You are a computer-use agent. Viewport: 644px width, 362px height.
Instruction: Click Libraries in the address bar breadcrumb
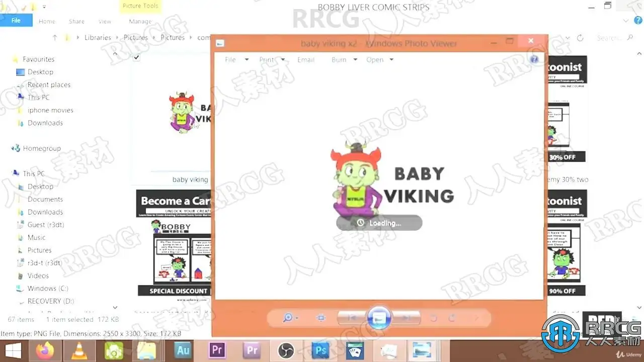coord(98,38)
